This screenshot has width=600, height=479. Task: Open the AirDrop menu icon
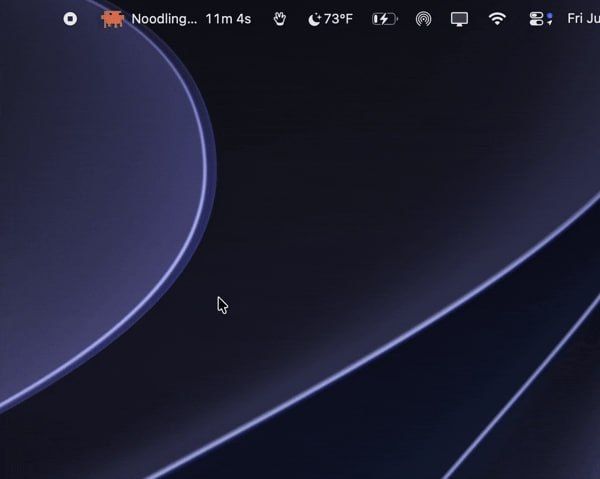[x=424, y=19]
